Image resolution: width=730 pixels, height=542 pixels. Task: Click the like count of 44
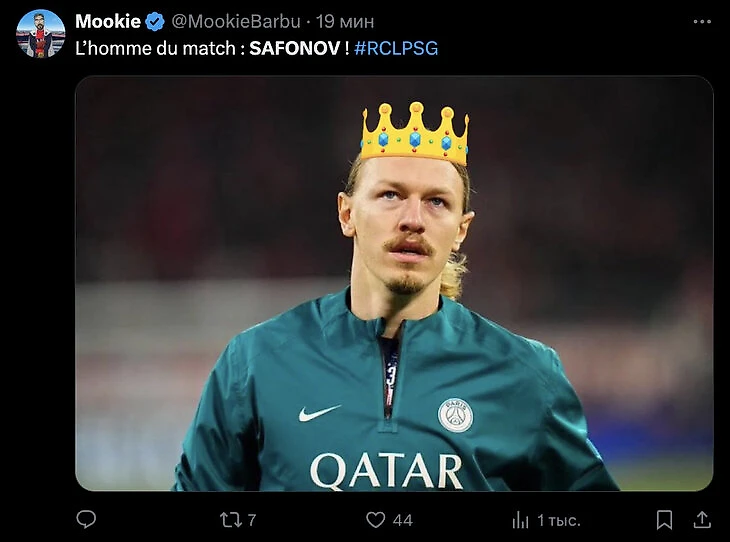click(402, 520)
